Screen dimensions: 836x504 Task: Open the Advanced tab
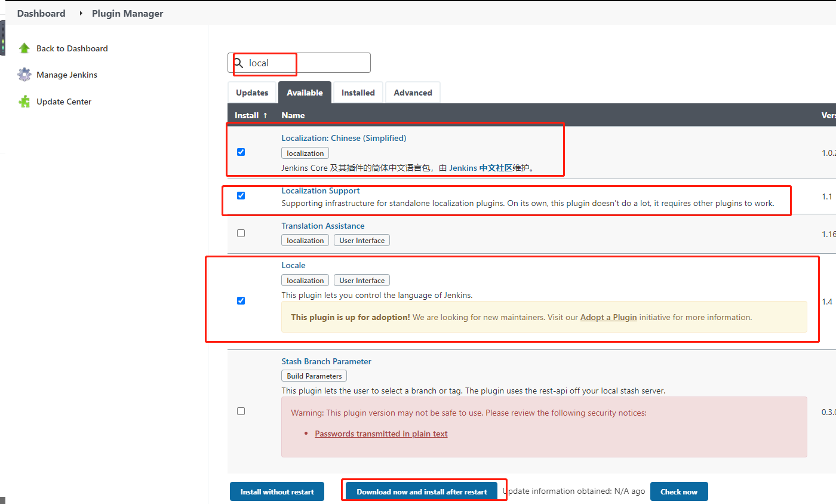click(x=413, y=93)
